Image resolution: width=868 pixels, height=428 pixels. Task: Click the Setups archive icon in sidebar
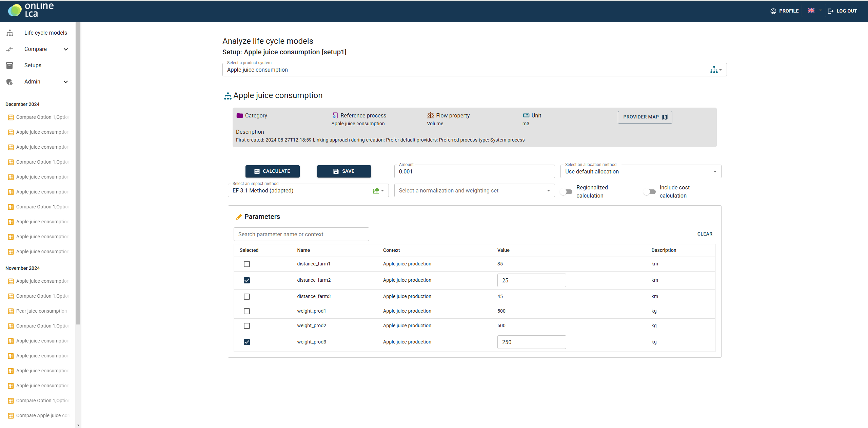tap(9, 66)
